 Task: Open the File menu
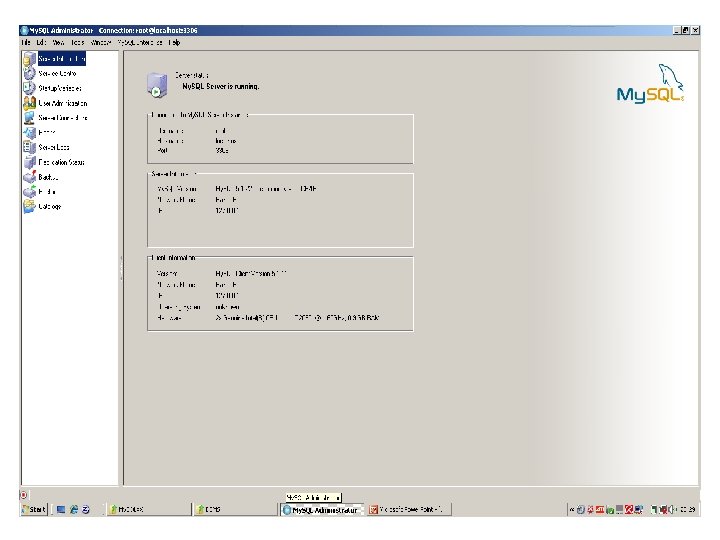tap(26, 42)
